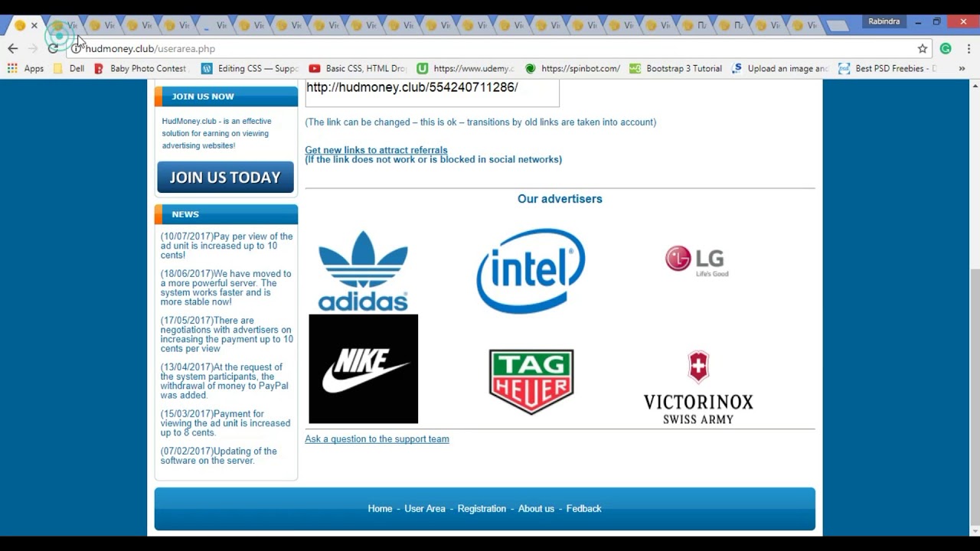Open the spinbot.com bookmark
Viewport: 980px width, 551px height.
[573, 68]
